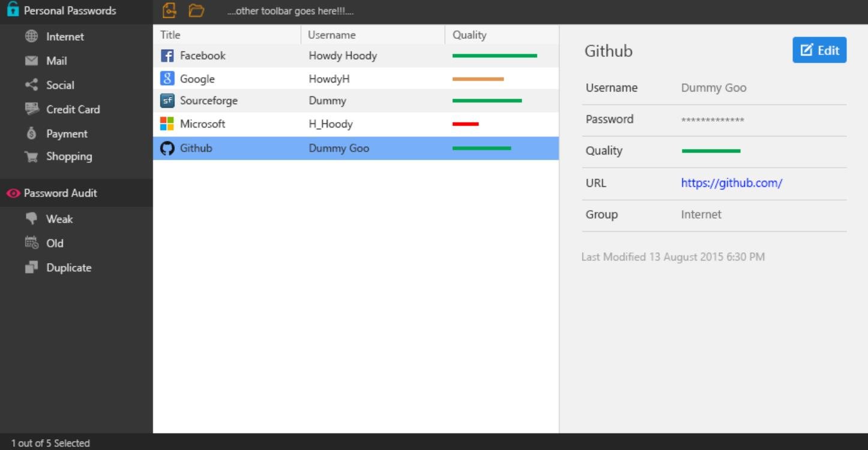Sort entries by the Username column header

tap(332, 35)
